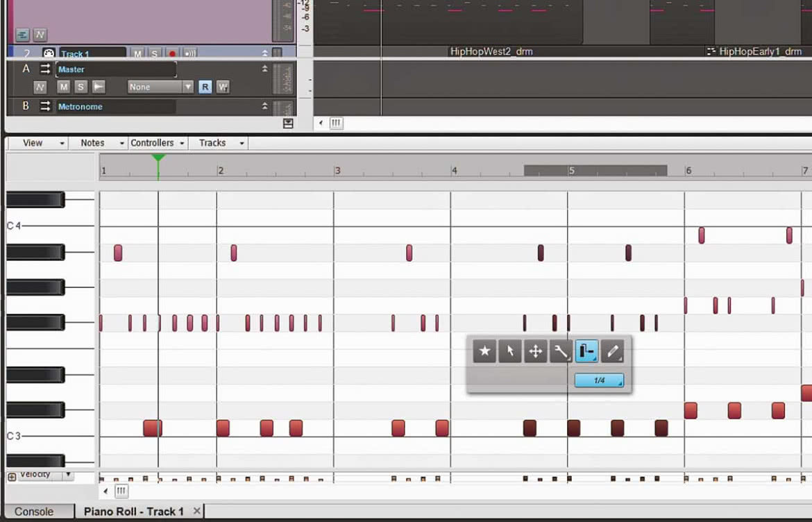Click the MIDI connector icon on Track 1
The width and height of the screenshot is (812, 522).
pos(49,53)
